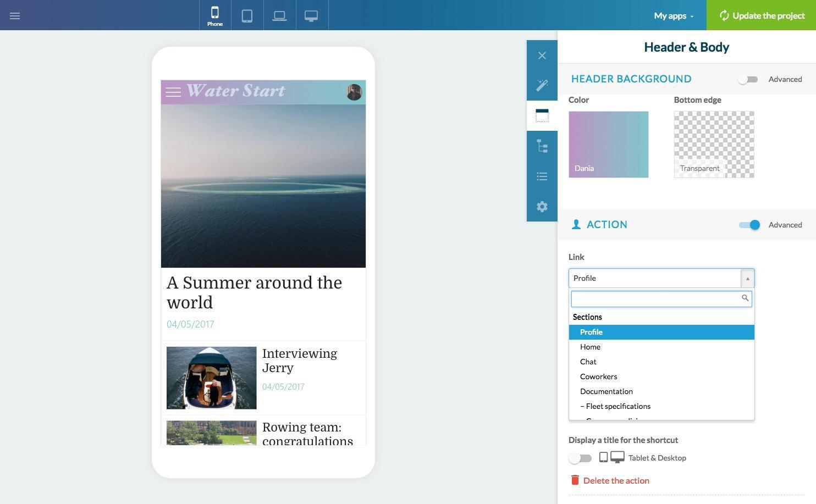816x504 pixels.
Task: Click the Delete the action link
Action: [x=616, y=481]
